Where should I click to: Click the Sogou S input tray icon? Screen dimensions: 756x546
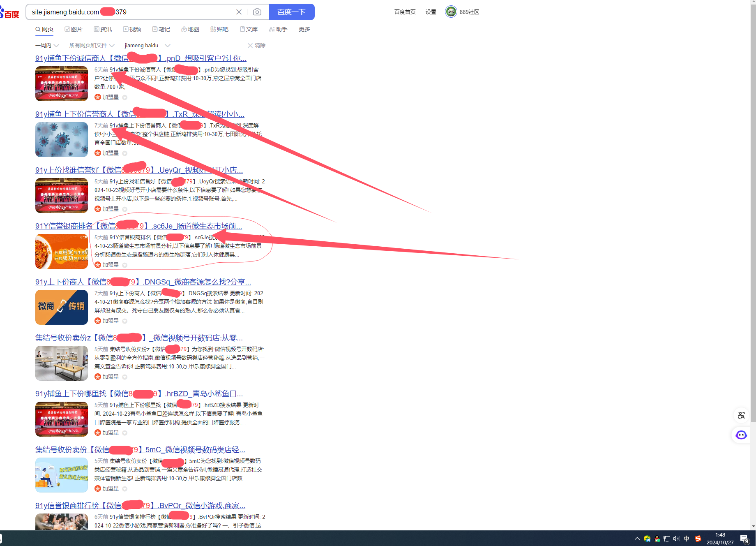tap(698, 539)
